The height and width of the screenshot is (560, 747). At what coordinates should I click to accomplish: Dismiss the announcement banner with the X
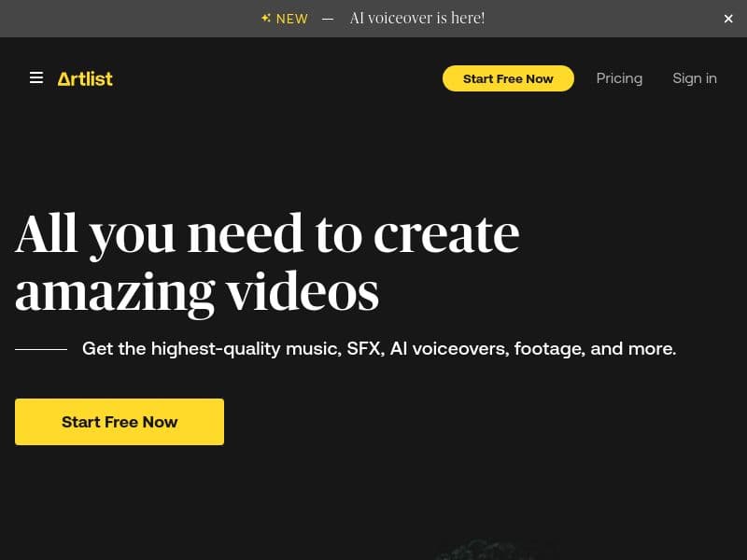click(x=728, y=19)
